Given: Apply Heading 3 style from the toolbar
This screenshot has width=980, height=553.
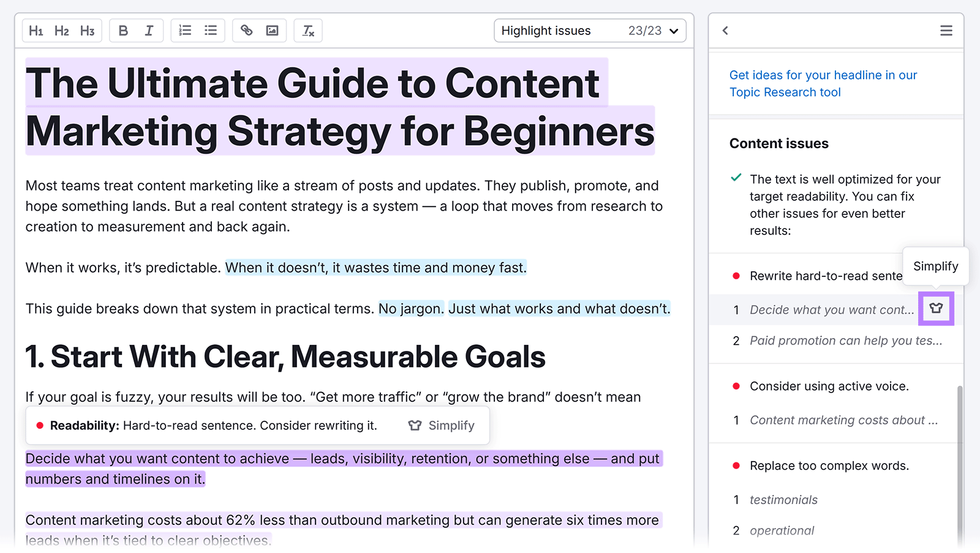Looking at the screenshot, I should point(87,30).
